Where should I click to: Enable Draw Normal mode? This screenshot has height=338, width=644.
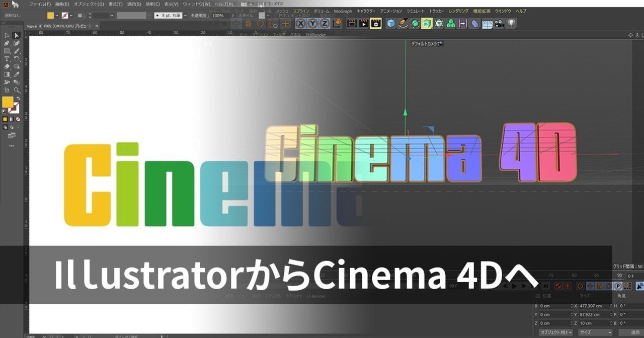pyautogui.click(x=5, y=127)
